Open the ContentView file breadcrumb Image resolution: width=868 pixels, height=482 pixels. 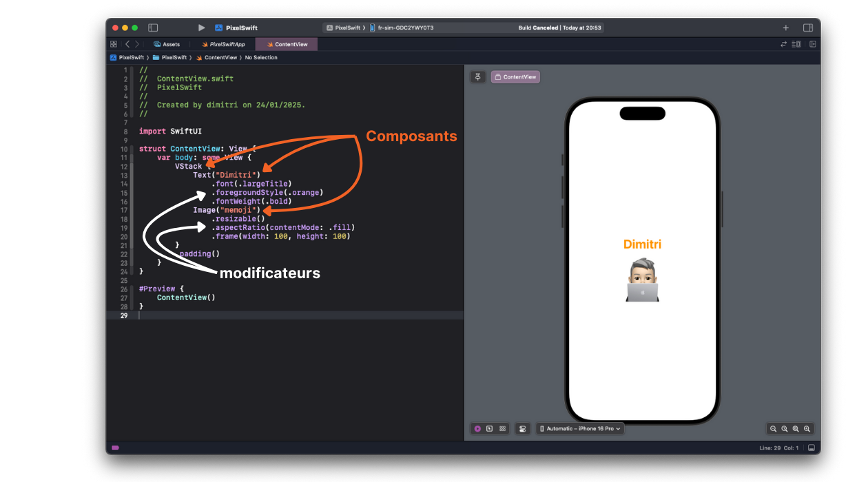tap(216, 58)
